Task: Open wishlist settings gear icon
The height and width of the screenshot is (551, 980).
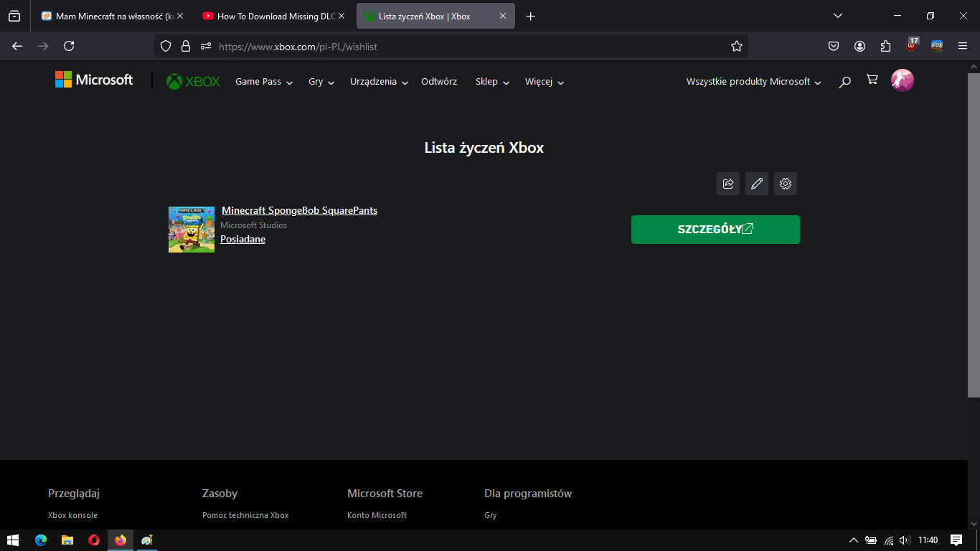Action: tap(785, 184)
